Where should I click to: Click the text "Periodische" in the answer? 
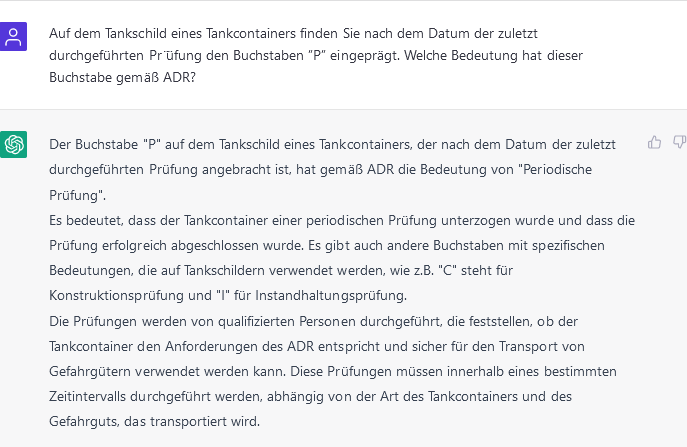coord(586,170)
